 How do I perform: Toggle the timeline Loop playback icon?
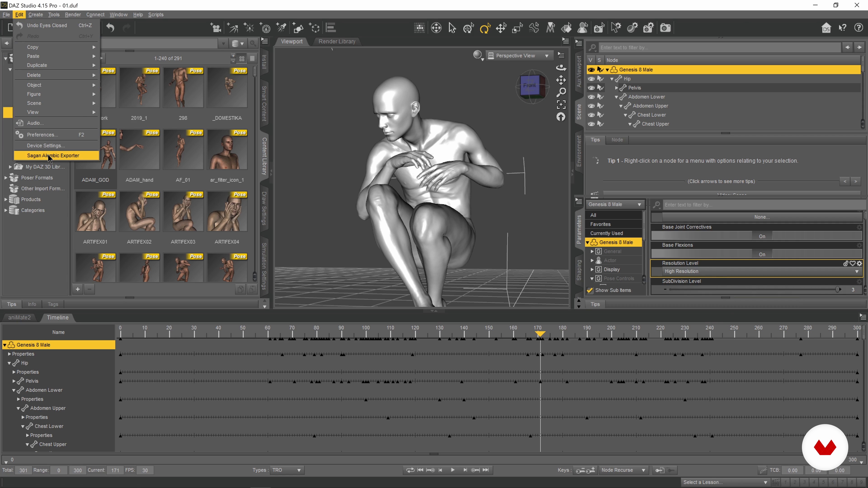[x=410, y=470]
